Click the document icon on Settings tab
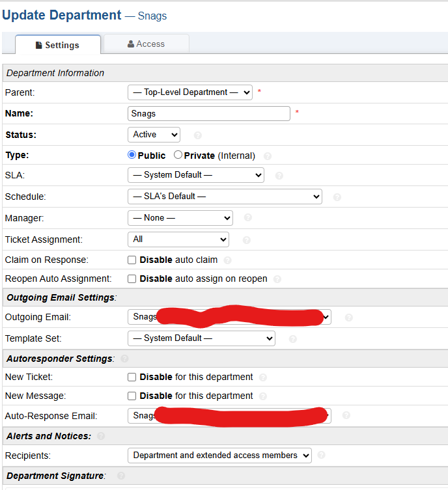 pyautogui.click(x=39, y=46)
